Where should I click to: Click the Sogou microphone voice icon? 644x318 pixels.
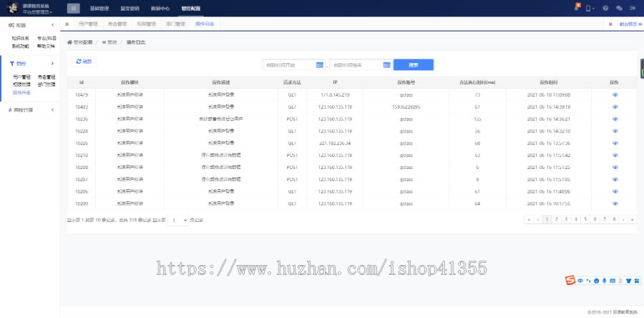(x=604, y=281)
